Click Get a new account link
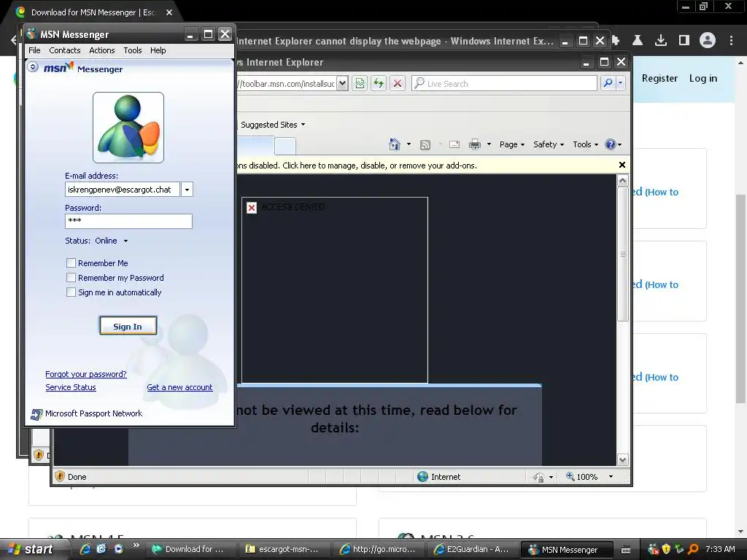 tap(179, 388)
